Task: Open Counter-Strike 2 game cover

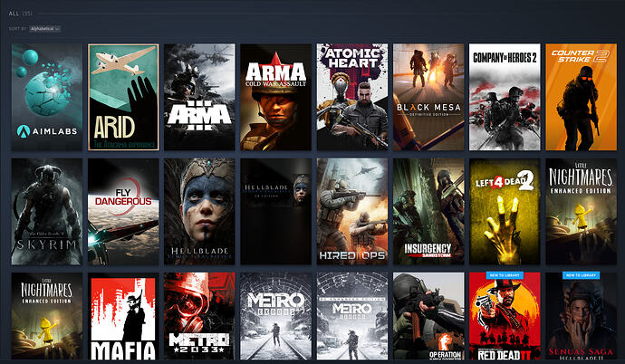Action: tap(580, 97)
